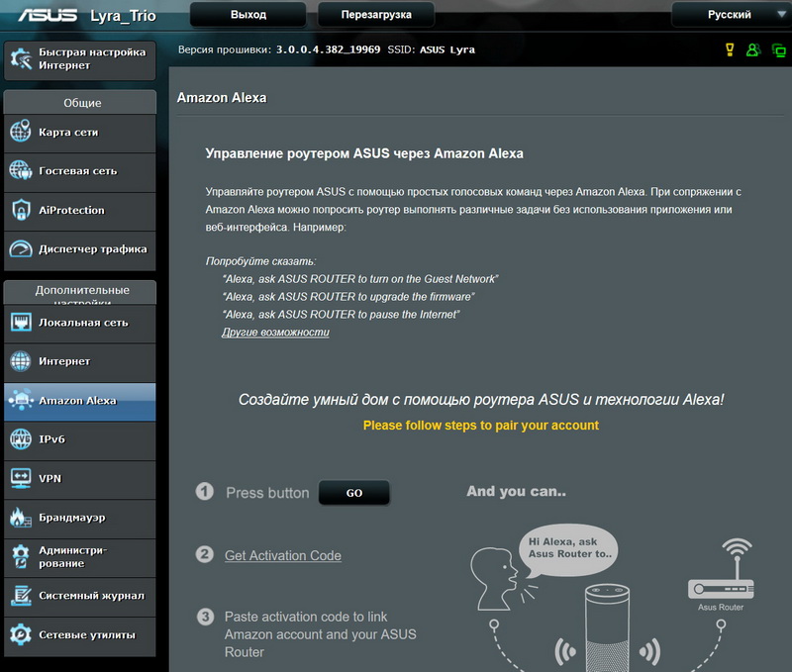Open Системный журнал in the sidebar
This screenshot has height=672, width=792.
pyautogui.click(x=79, y=596)
